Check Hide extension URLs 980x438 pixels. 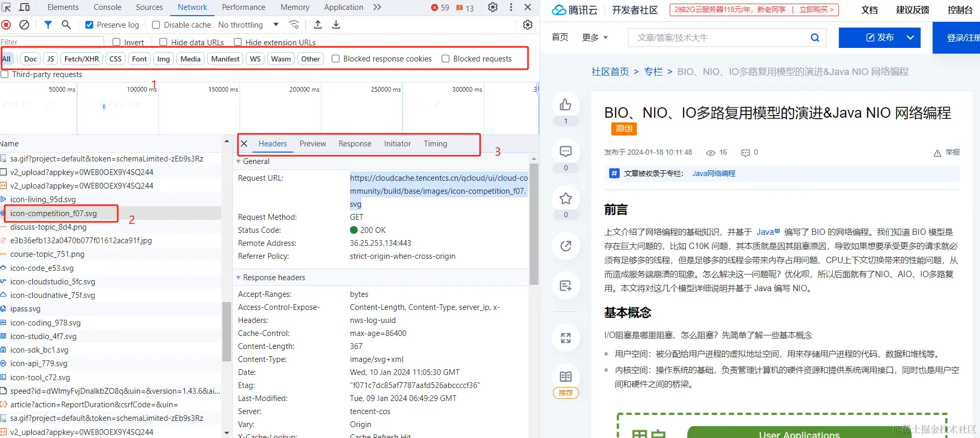[x=237, y=42]
